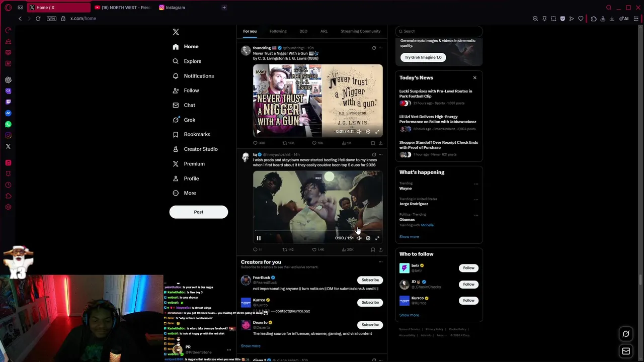Screen dimensions: 644x362
Task: Open more options on tq post
Action: click(380, 154)
